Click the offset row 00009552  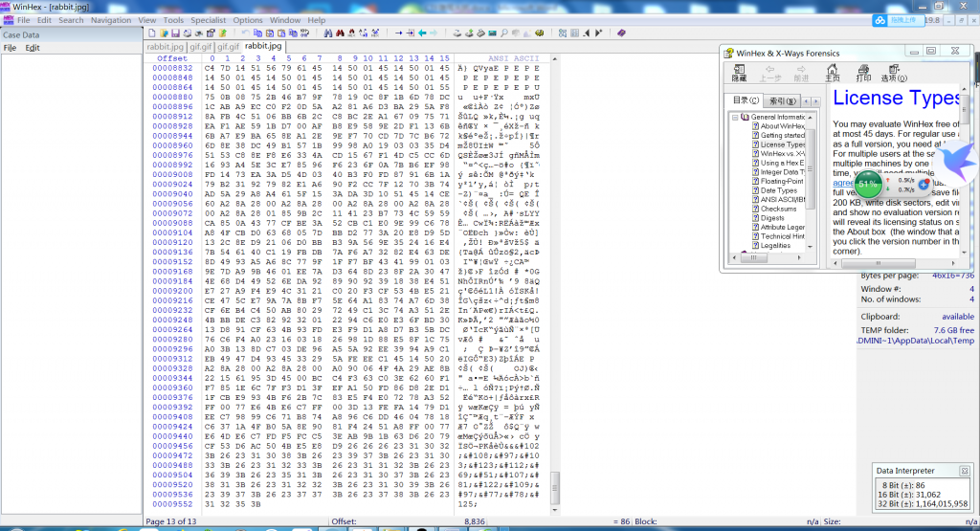172,504
